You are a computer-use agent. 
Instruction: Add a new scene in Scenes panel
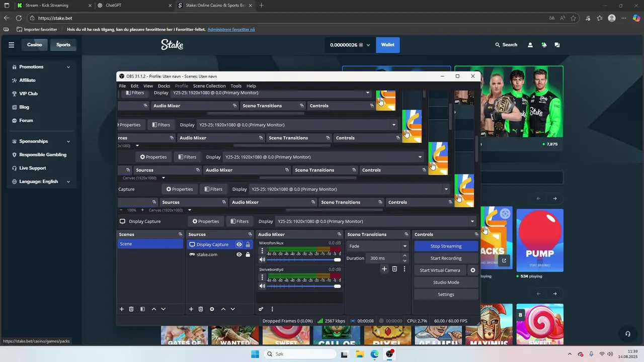121,309
